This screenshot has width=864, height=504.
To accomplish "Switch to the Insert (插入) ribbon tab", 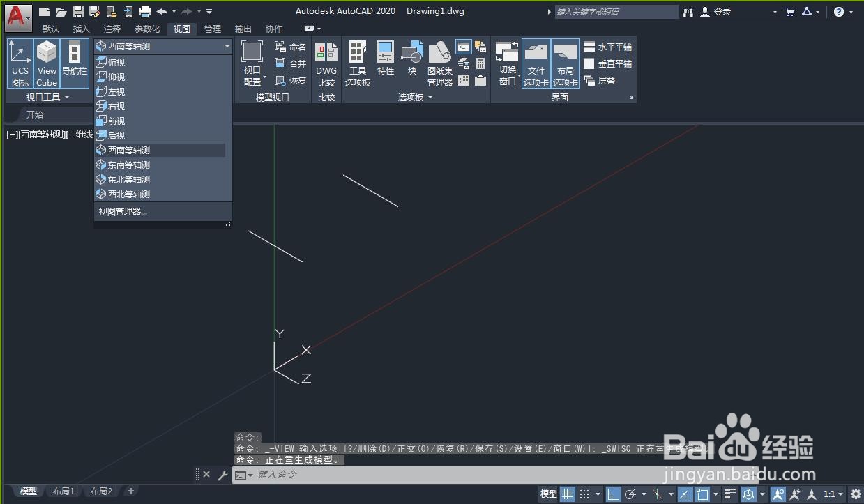I will point(82,29).
